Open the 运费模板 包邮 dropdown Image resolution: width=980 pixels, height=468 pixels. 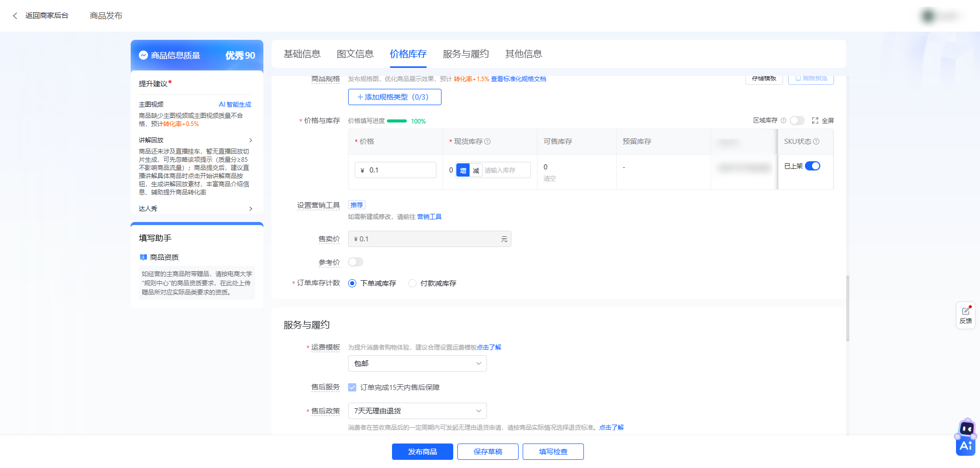417,363
